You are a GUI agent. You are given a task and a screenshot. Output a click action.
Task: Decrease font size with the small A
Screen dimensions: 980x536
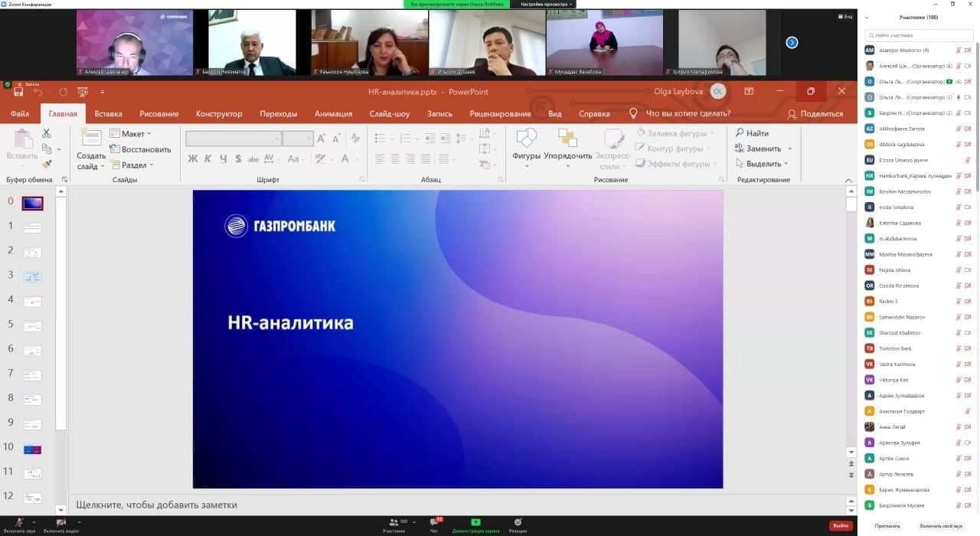point(336,139)
